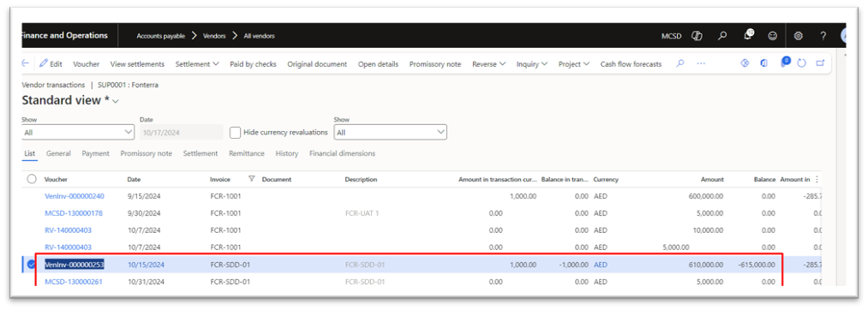Image resolution: width=868 pixels, height=310 pixels.
Task: Click Cash flow forecasts button
Action: pyautogui.click(x=631, y=64)
